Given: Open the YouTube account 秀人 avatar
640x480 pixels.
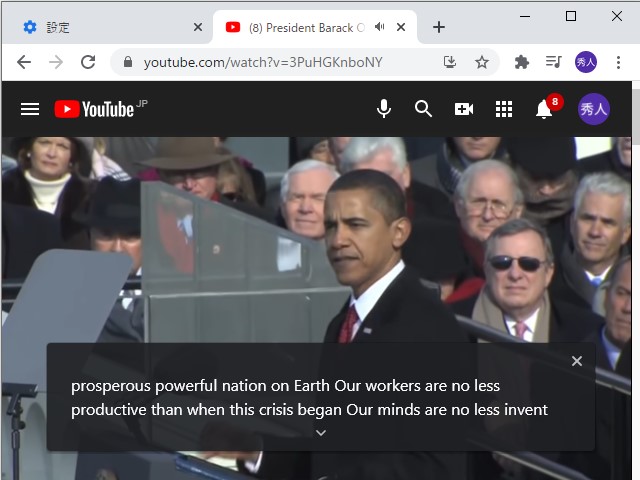Looking at the screenshot, I should 594,109.
